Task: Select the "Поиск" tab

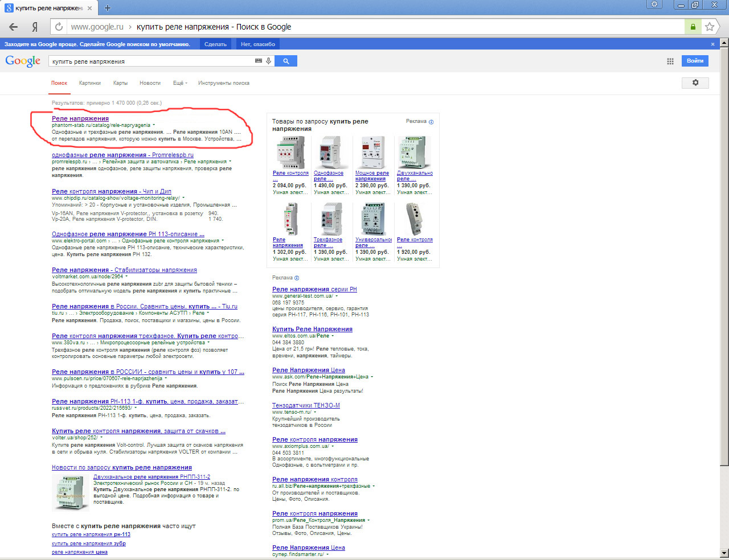Action: 59,83
